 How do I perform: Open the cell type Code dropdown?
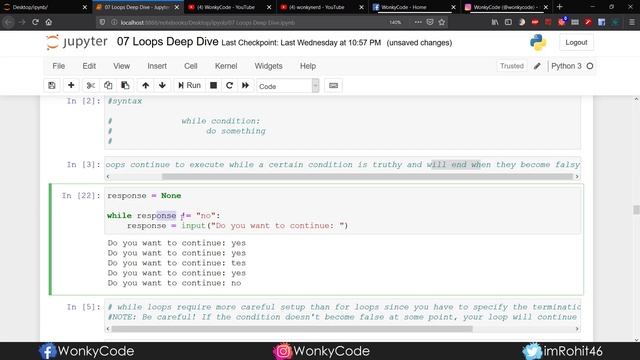coord(288,86)
